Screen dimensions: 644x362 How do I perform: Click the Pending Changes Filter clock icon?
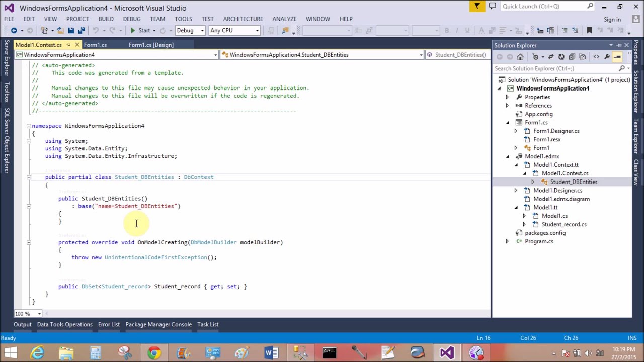536,57
